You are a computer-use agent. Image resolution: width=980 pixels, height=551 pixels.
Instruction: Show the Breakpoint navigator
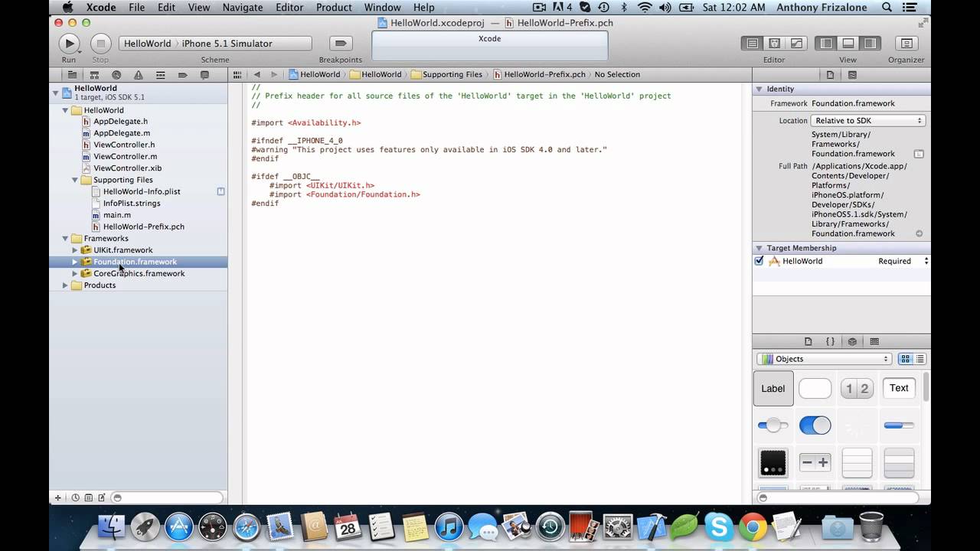pos(182,75)
